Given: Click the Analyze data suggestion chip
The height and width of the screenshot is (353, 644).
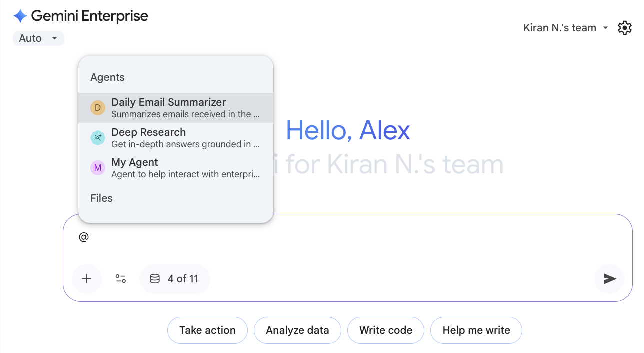Looking at the screenshot, I should [297, 330].
